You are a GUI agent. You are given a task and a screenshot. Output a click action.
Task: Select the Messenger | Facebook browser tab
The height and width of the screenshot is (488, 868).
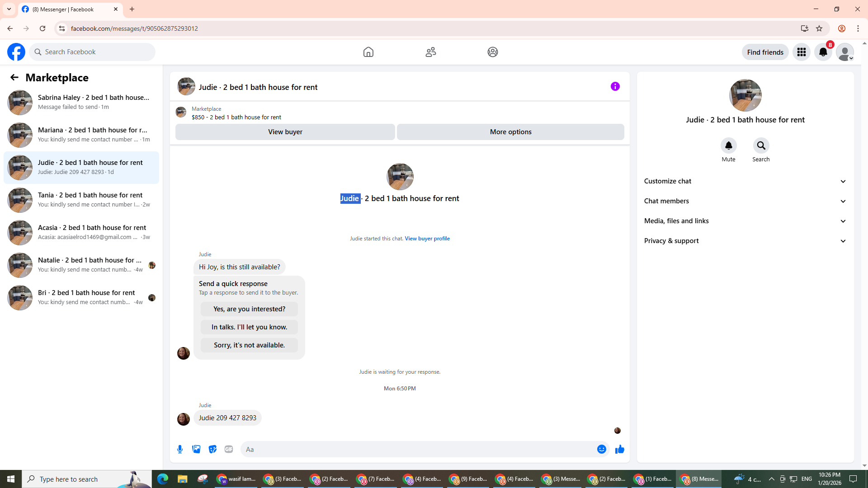tap(70, 9)
